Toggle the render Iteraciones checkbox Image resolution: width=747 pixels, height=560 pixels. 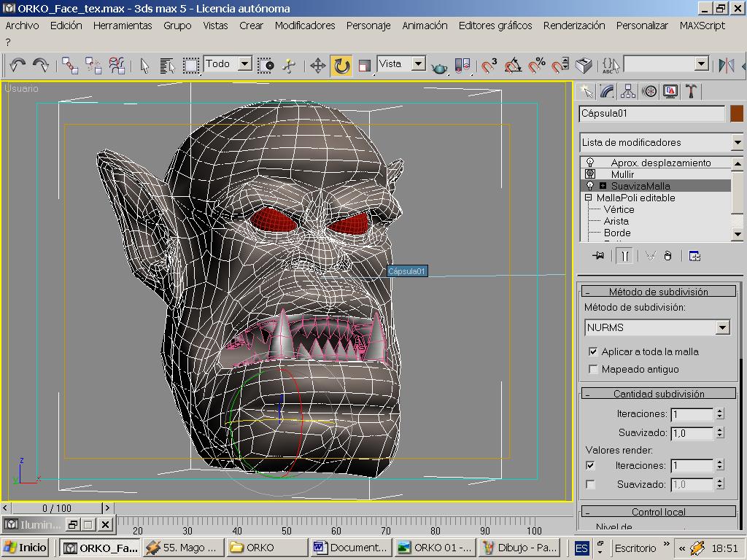pos(590,465)
